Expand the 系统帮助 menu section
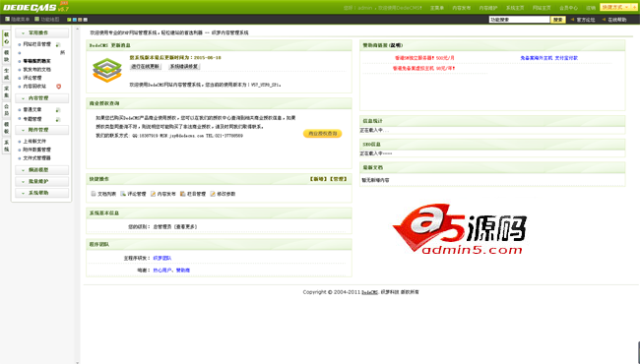Viewport: 640px width, 364px height. click(41, 193)
